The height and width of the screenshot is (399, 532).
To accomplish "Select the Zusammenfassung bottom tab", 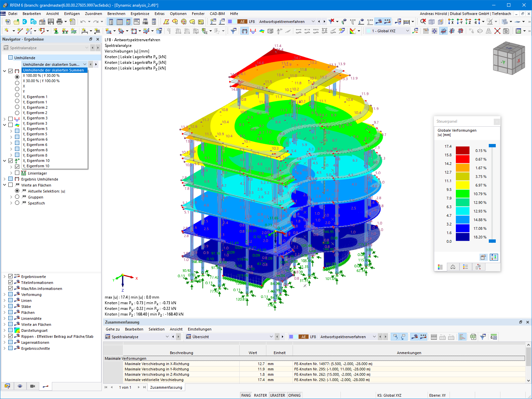I will pos(166,387).
